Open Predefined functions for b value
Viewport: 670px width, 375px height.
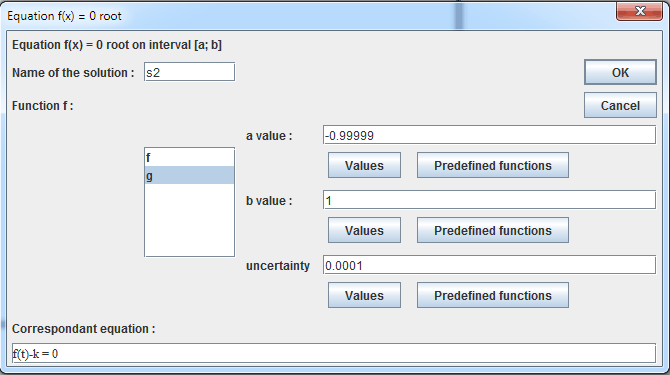click(x=493, y=230)
